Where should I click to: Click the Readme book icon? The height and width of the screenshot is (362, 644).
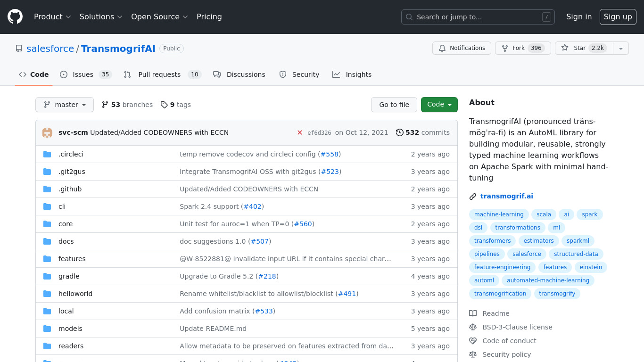[473, 313]
